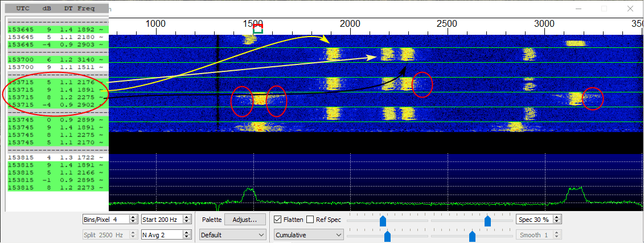This screenshot has height=243, width=644.
Task: Click the Bins/Pixel up arrow
Action: coord(133,217)
